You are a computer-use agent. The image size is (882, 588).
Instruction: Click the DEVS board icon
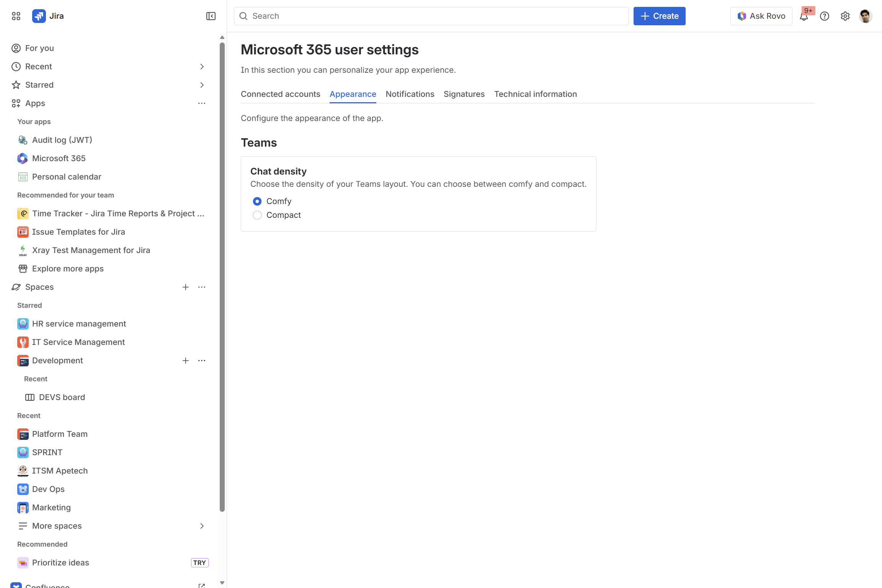pos(30,397)
